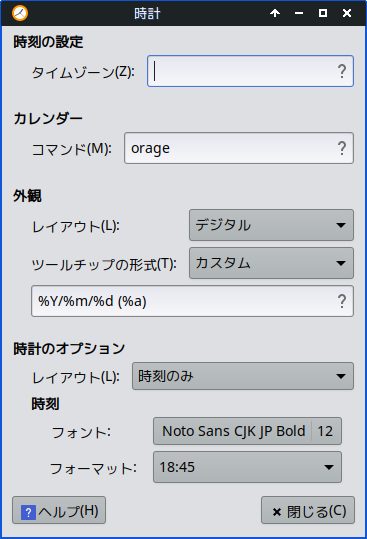Viewport: 367px width, 539px height.
Task: Click the 閉じる(C) button
Action: (308, 510)
